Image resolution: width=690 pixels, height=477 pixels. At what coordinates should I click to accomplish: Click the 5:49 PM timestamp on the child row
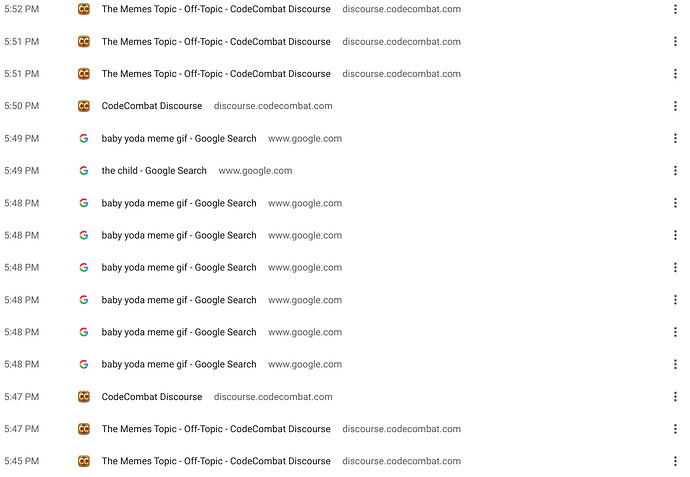point(22,171)
